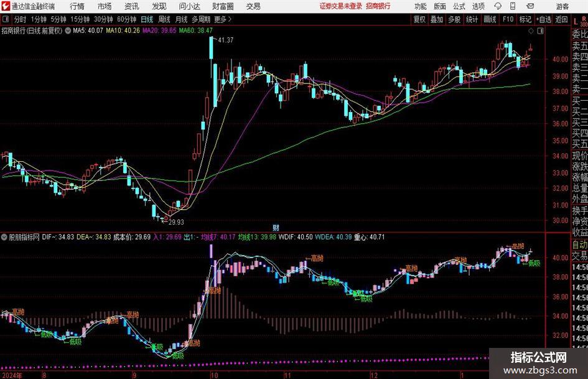Click the 成本价: 29.69 value
588x379 pixels.
click(132, 237)
